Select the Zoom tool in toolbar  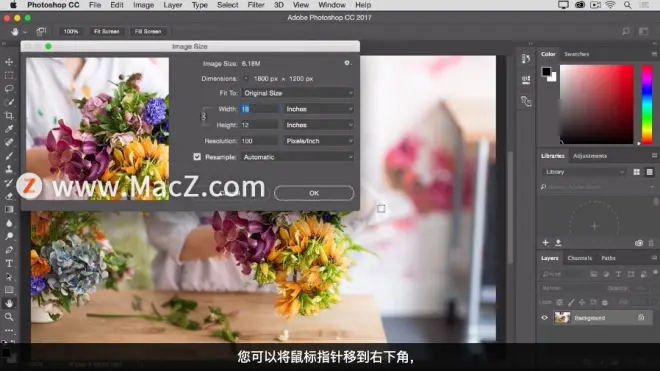[x=9, y=317]
